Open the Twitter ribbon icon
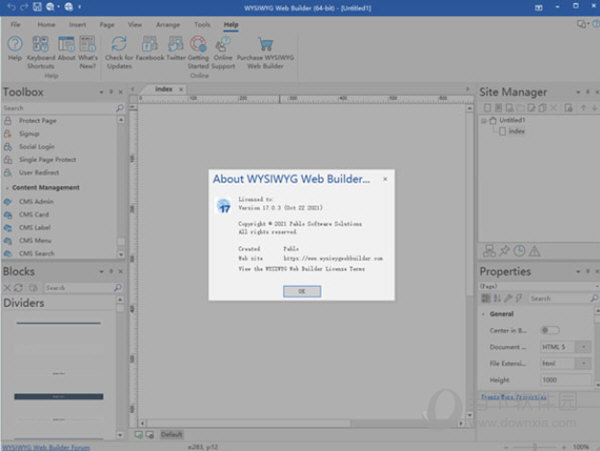Screen dimensions: 600x451 tap(176, 44)
